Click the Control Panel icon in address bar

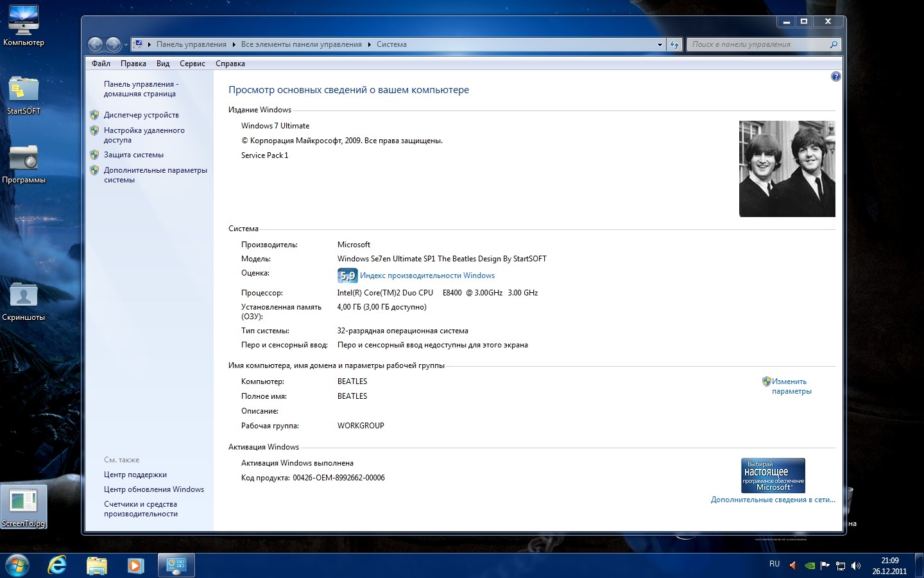pos(139,44)
